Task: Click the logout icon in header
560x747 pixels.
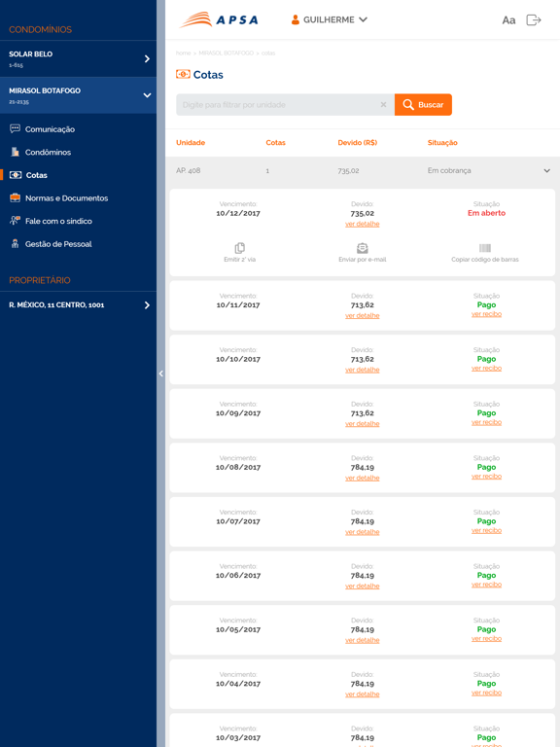Action: (x=534, y=19)
